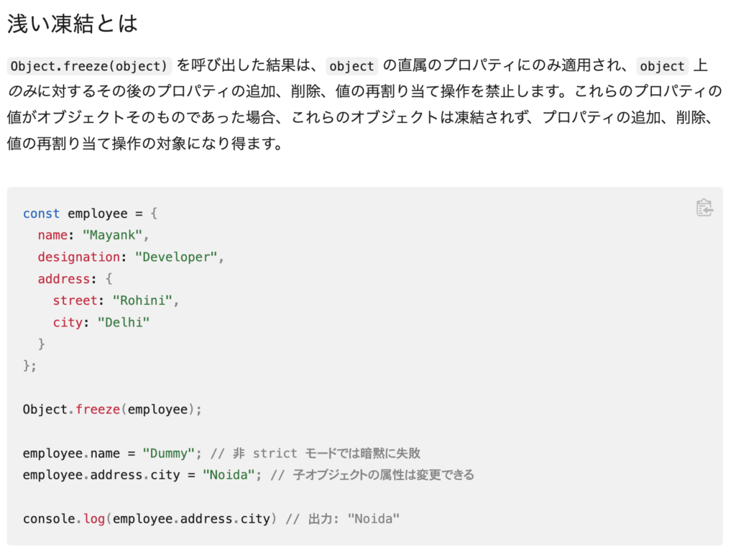Click the string "Delhi" in the code
The height and width of the screenshot is (560, 736).
coord(123,322)
